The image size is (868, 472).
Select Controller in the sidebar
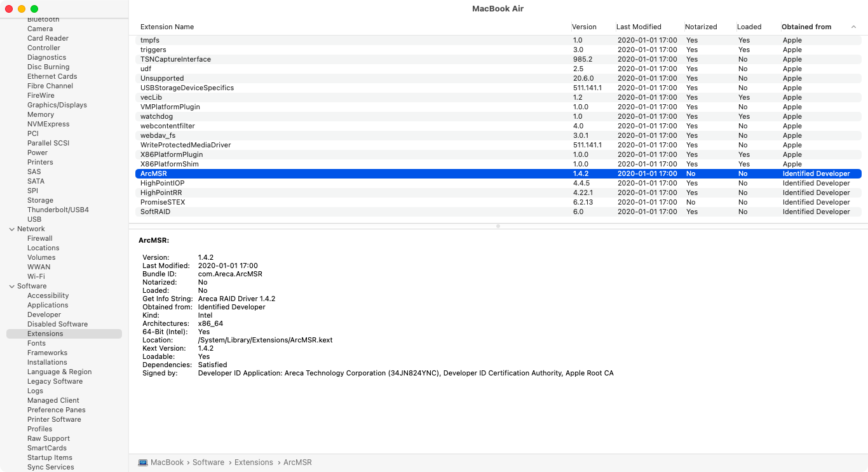pyautogui.click(x=44, y=48)
